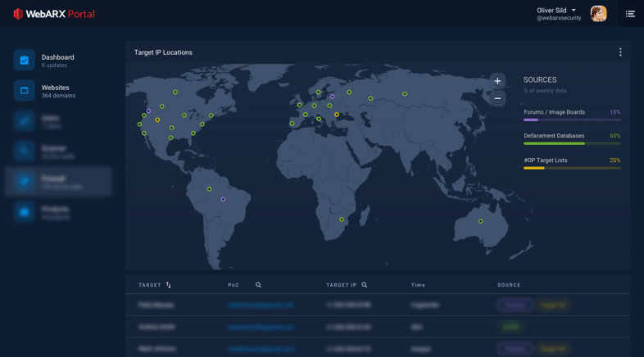The image size is (644, 357).
Task: Click the Defacement Databases label
Action: [x=554, y=136]
